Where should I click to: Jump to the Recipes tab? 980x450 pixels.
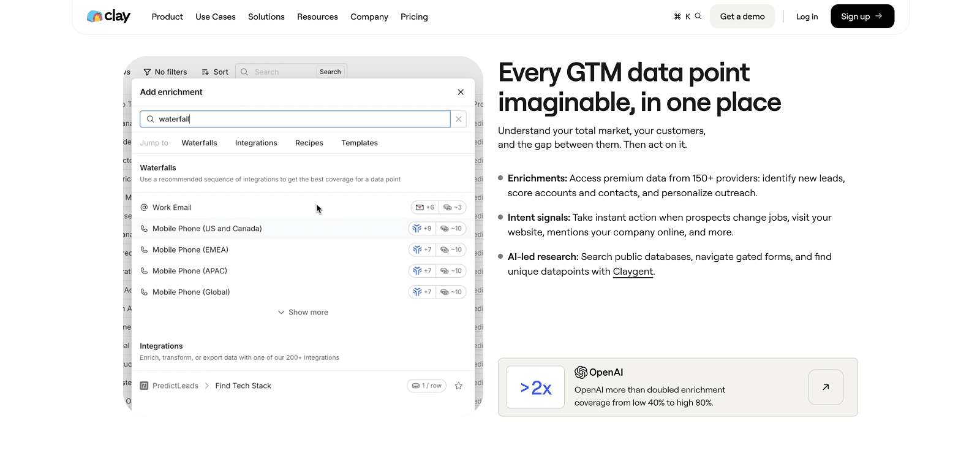(x=309, y=143)
